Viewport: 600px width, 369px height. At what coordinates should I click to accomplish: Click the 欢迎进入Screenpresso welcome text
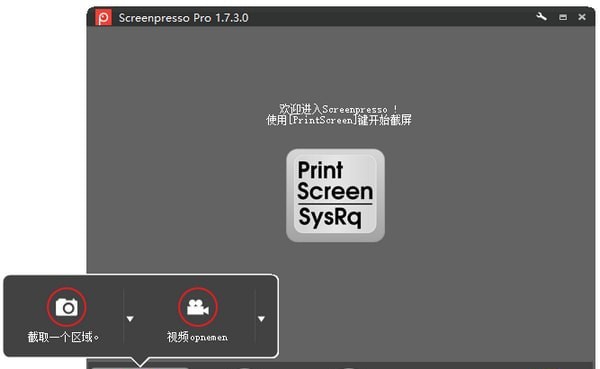(338, 109)
